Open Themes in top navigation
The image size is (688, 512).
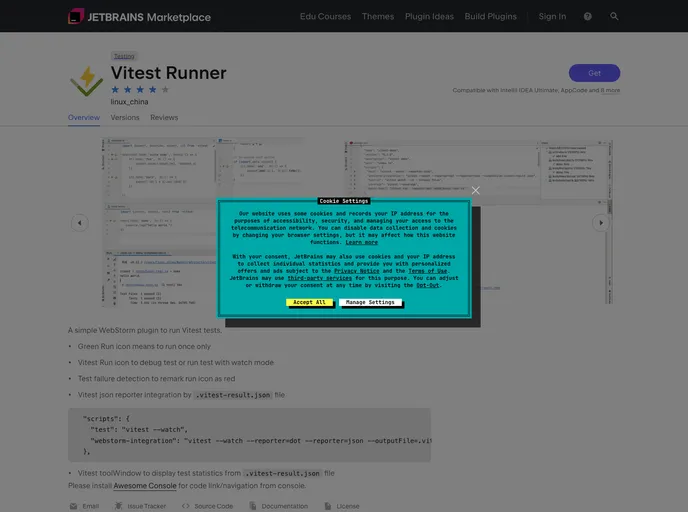coord(378,17)
